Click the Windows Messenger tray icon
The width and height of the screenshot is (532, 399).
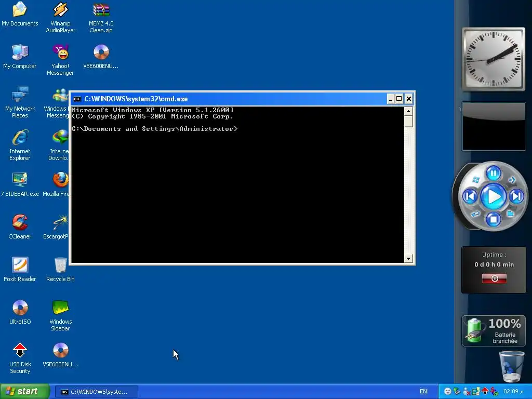(x=467, y=392)
